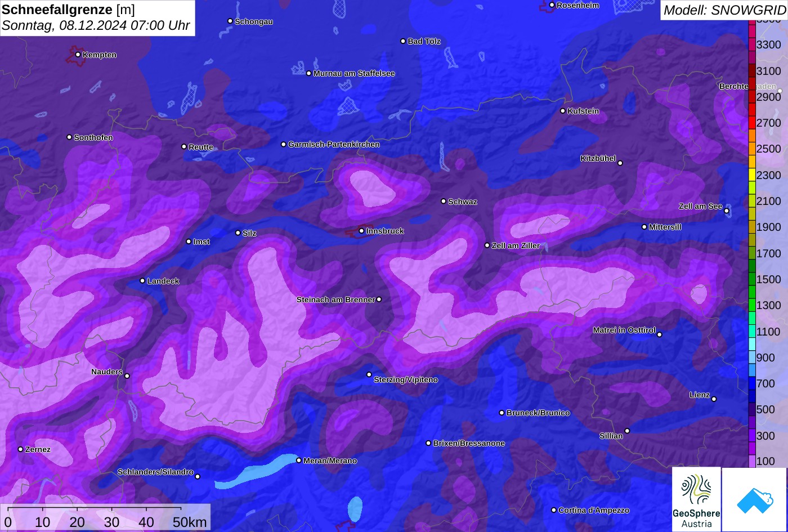Screen dimensions: 788x532
Task: Click the 1900 legend value
Action: click(x=769, y=227)
